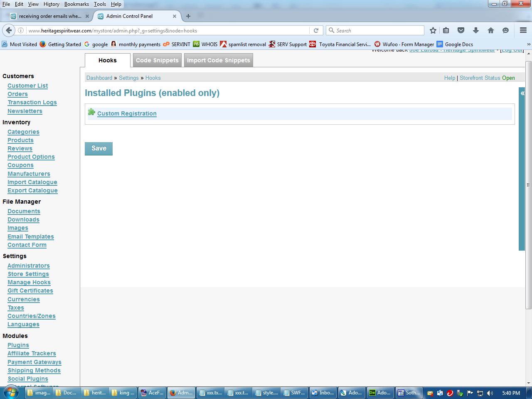This screenshot has width=532, height=399.
Task: Reload the page with the refresh icon
Action: 316,30
